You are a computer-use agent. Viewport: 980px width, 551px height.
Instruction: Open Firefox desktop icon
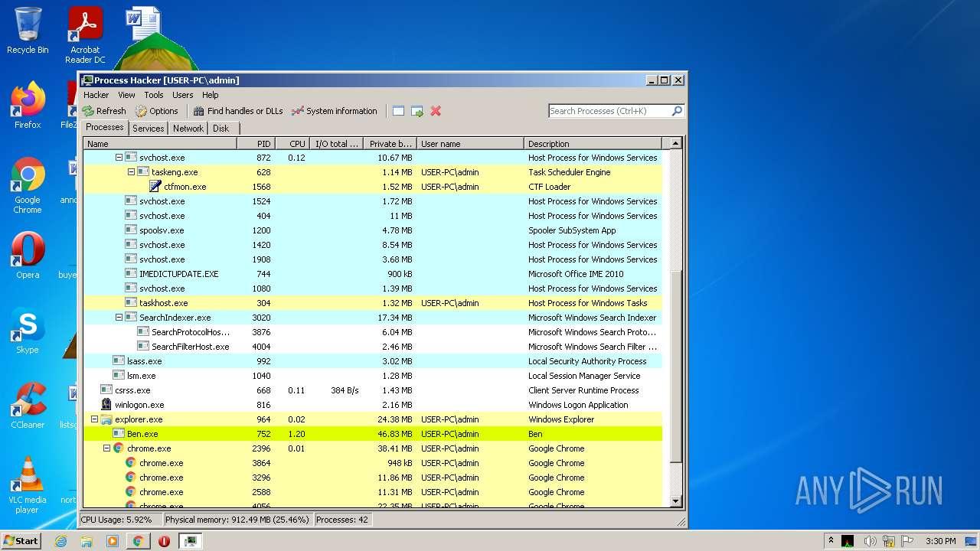point(28,106)
